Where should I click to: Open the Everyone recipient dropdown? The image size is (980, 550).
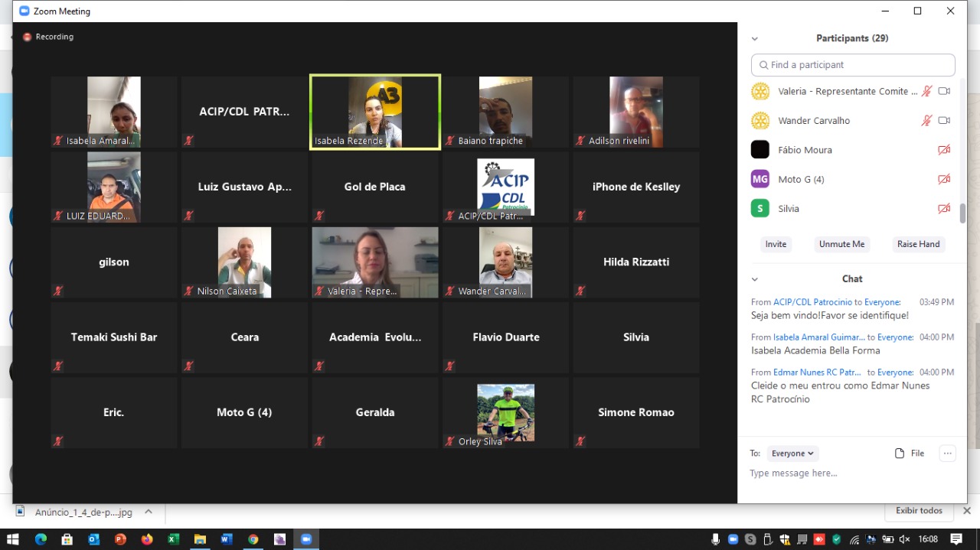pos(792,454)
